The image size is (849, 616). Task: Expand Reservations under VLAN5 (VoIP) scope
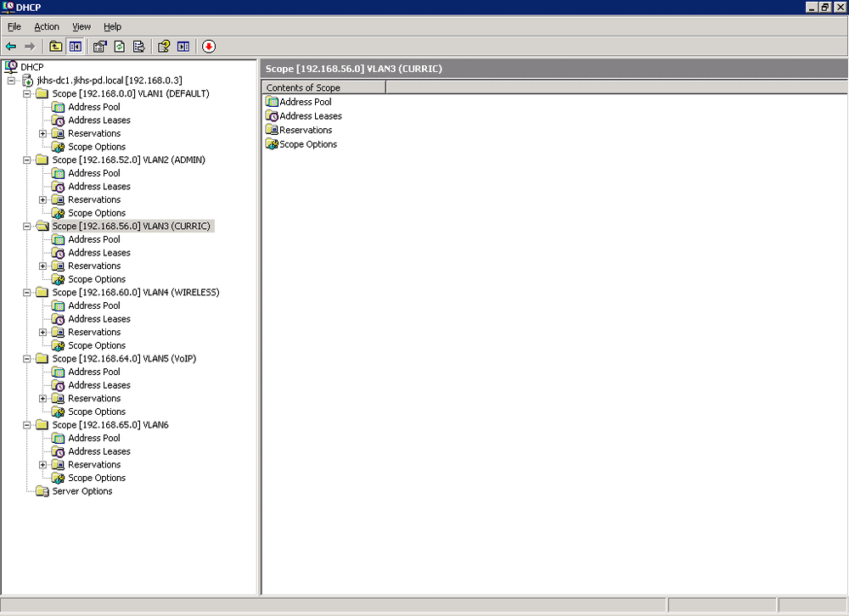pyautogui.click(x=42, y=399)
